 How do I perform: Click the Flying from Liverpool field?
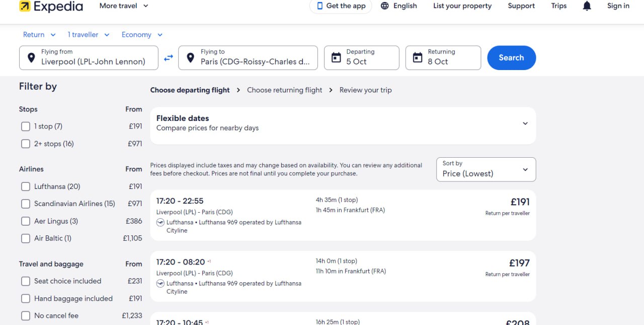(x=89, y=57)
